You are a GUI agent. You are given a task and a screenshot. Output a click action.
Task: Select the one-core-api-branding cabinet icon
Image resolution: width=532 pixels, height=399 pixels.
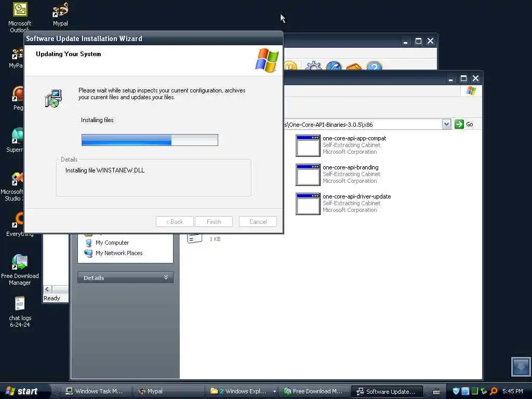coord(308,175)
